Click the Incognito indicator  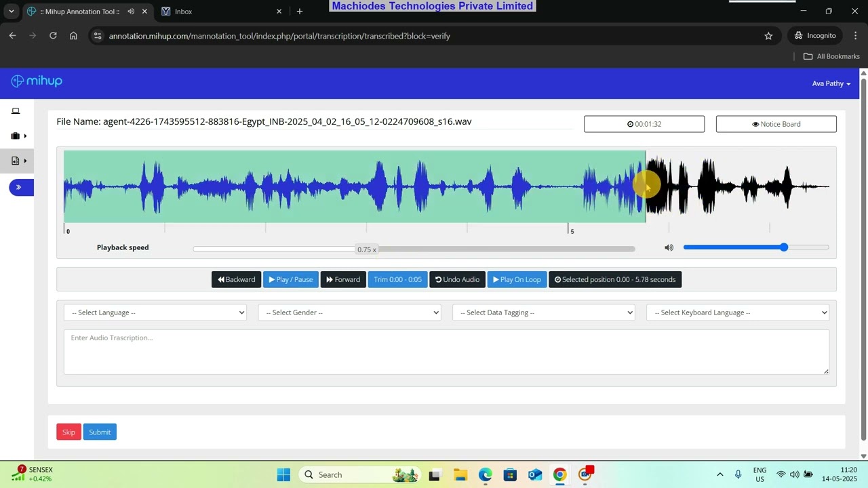[815, 36]
